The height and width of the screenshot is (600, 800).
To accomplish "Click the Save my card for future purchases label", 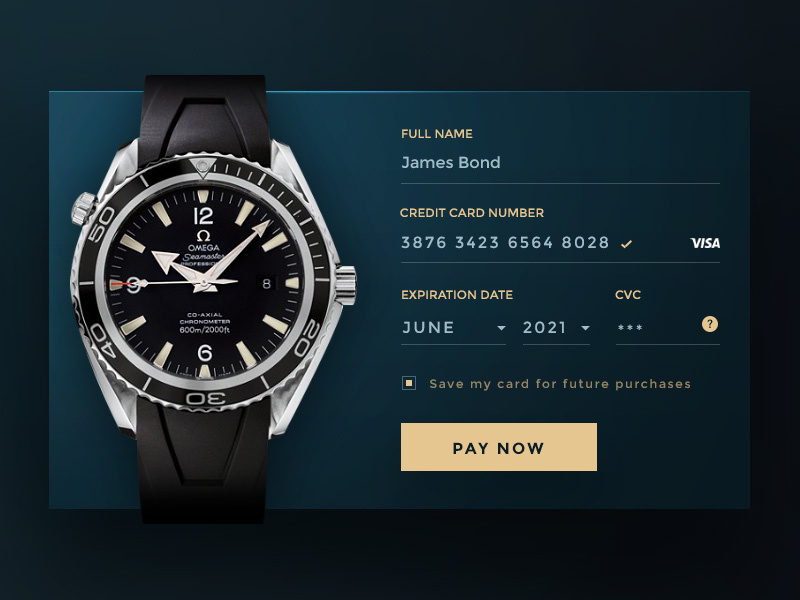I will tap(560, 384).
